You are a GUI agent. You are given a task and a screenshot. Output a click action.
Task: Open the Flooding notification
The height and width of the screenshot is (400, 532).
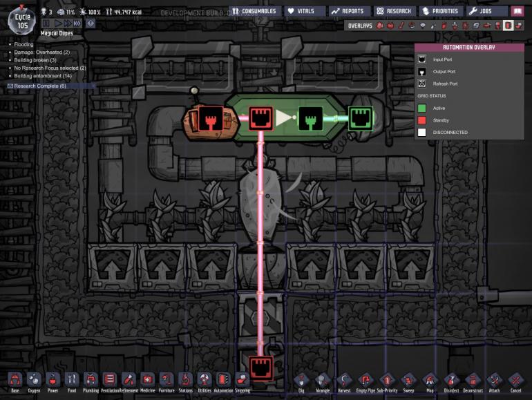click(x=23, y=44)
